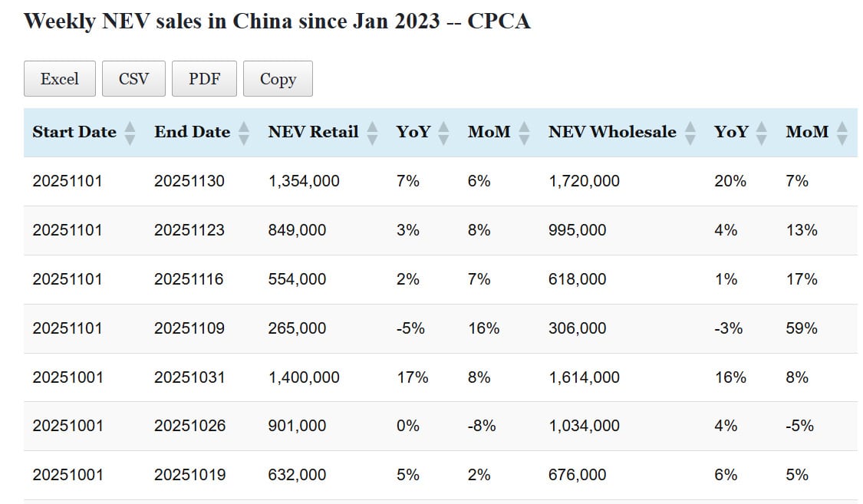This screenshot has width=863, height=504.
Task: Export table with Excel button
Action: 60,79
